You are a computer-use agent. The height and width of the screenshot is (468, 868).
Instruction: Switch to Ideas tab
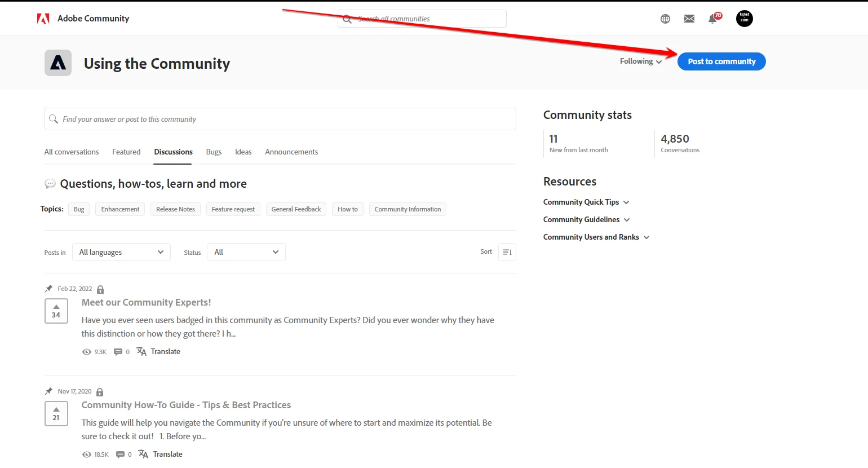click(243, 152)
